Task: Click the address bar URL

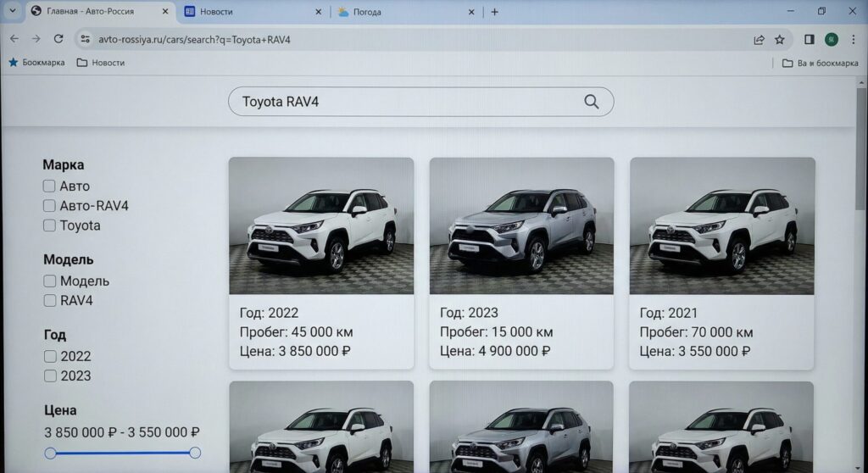Action: (194, 39)
